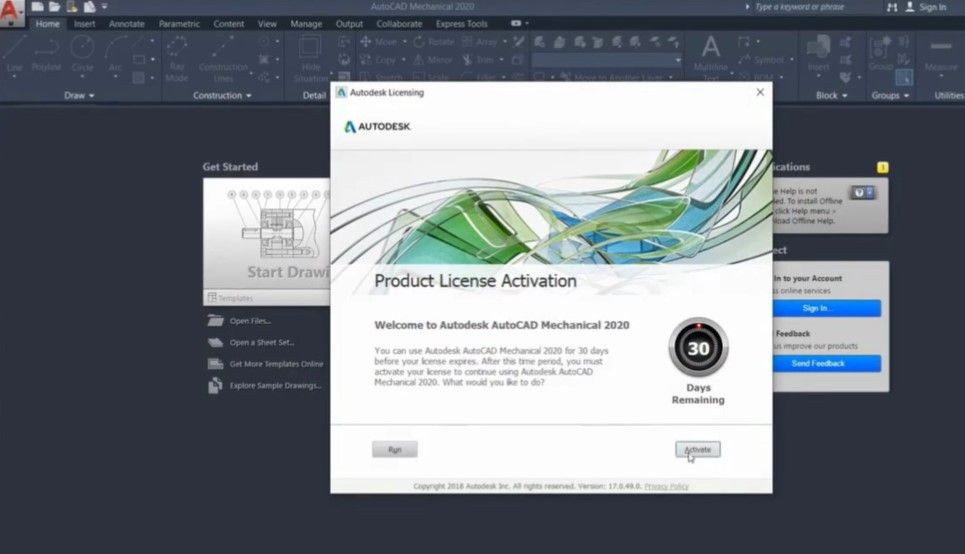Select the Line tool
The image size is (965, 554).
[14, 54]
